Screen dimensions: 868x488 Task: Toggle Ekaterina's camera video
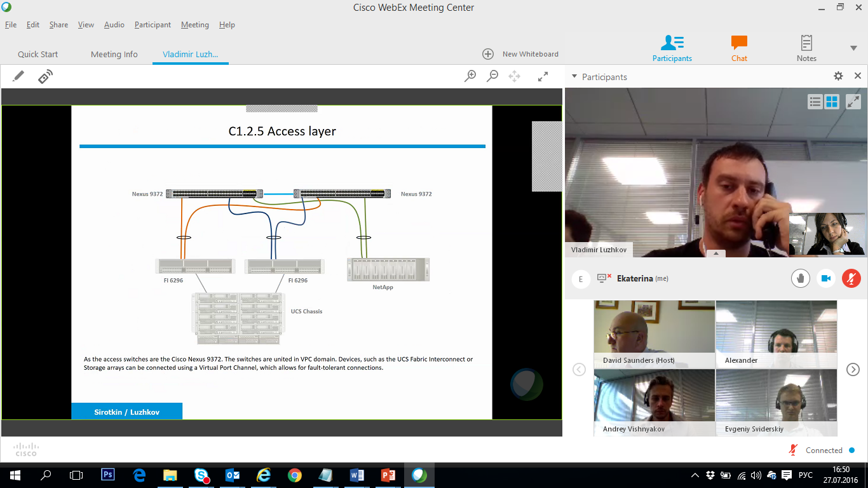[826, 278]
